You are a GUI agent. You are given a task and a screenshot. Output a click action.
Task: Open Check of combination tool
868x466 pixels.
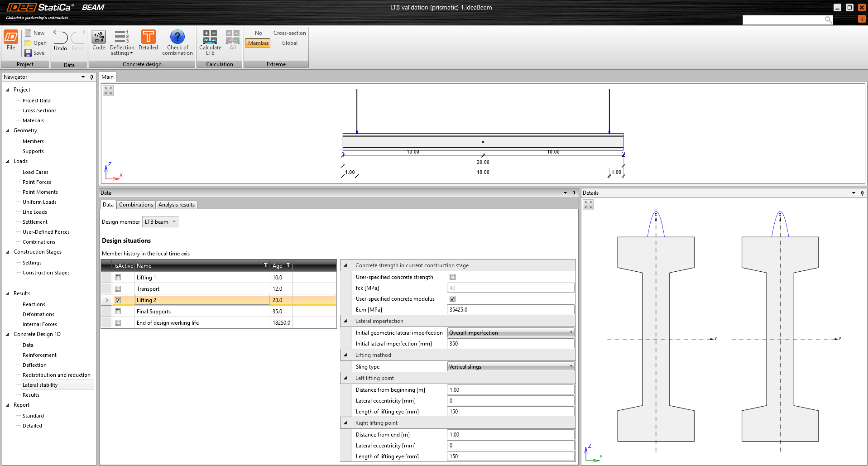(177, 37)
